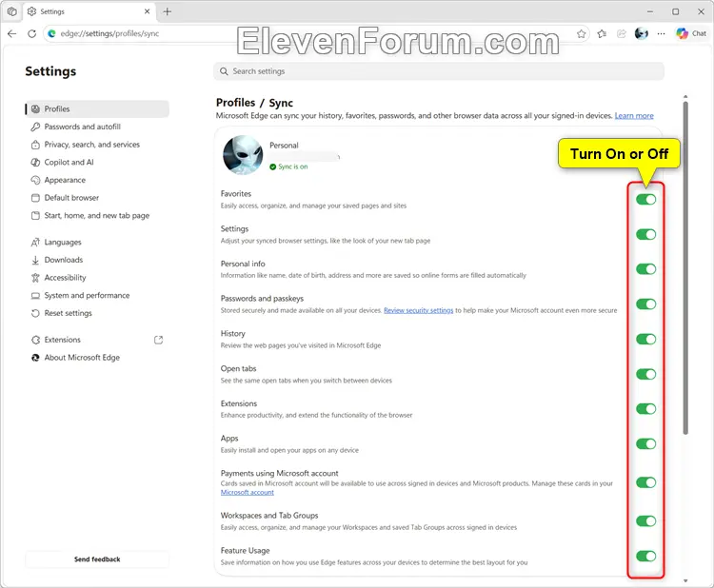
Task: Click the browser back arrow
Action: click(12, 33)
